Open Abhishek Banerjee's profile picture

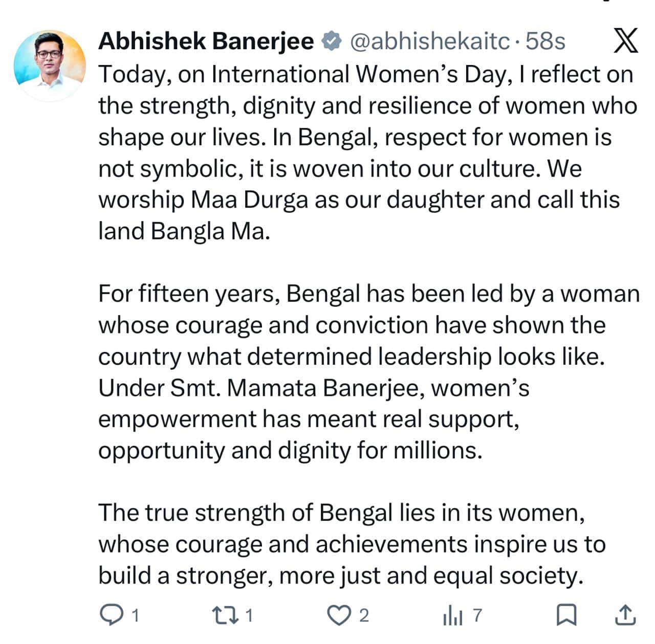(50, 65)
